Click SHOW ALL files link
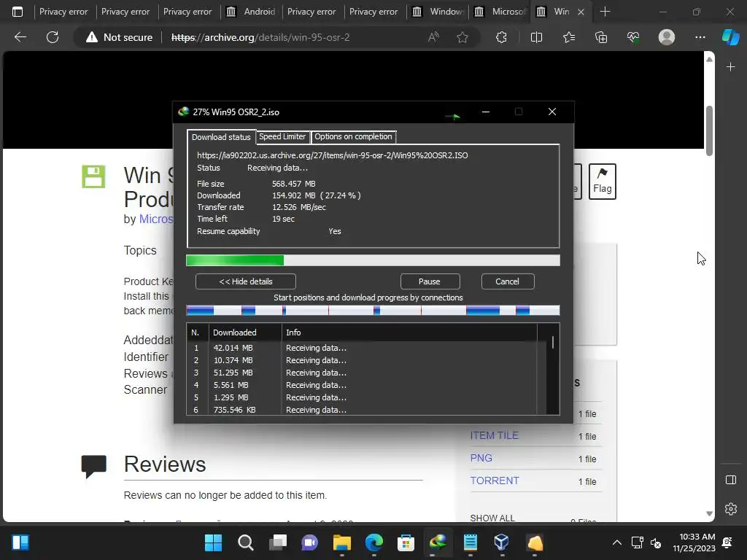 point(492,518)
